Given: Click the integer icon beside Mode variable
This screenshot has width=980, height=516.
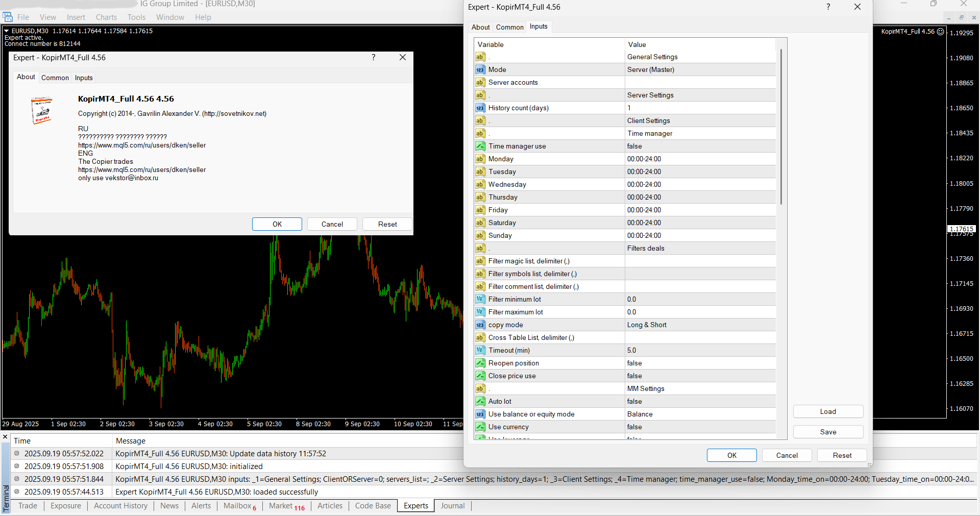Looking at the screenshot, I should coord(480,70).
